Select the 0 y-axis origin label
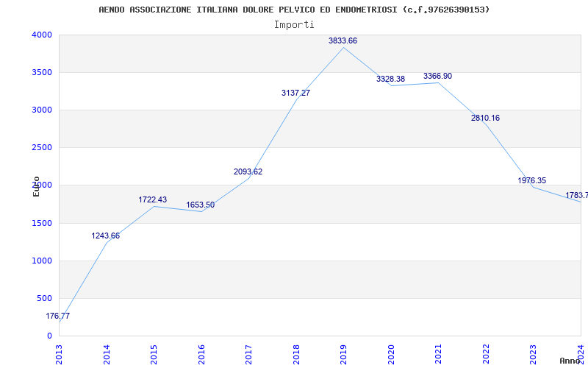 [49, 336]
